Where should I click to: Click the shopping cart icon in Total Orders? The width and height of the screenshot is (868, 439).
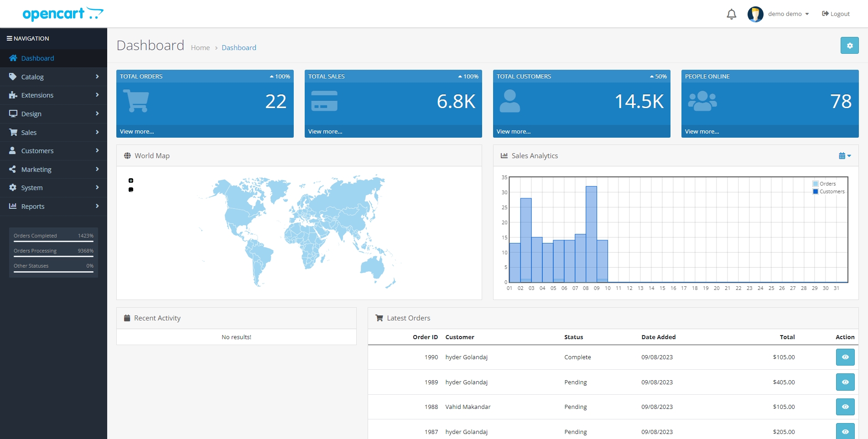click(136, 101)
